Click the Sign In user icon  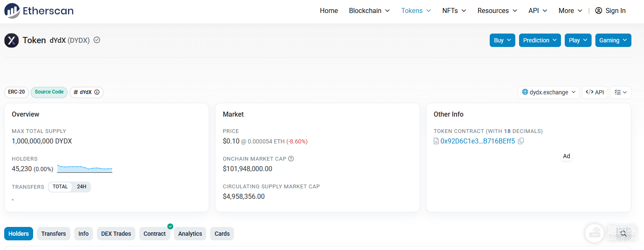(x=599, y=10)
